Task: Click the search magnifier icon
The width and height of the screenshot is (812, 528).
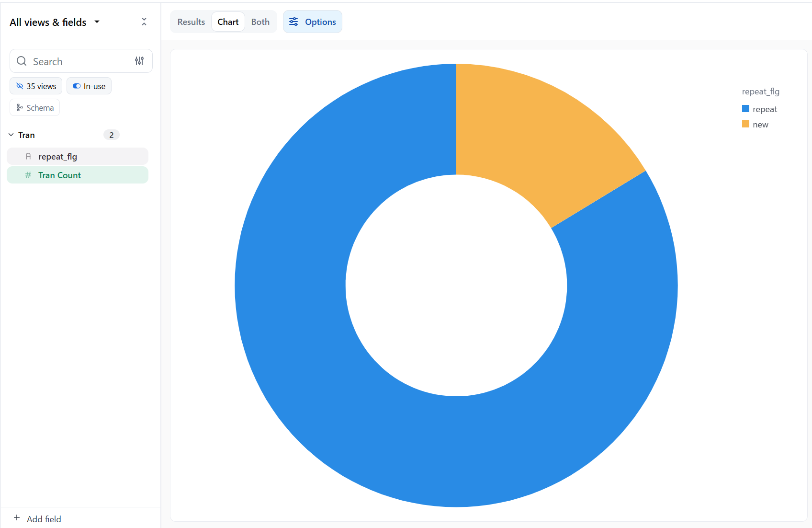Action: [22, 61]
